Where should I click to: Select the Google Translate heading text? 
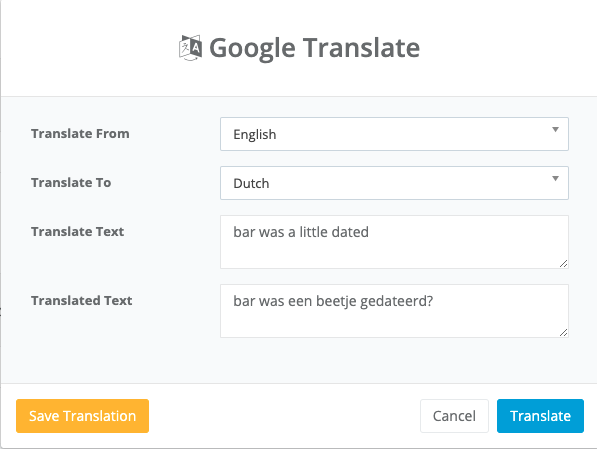pos(314,48)
